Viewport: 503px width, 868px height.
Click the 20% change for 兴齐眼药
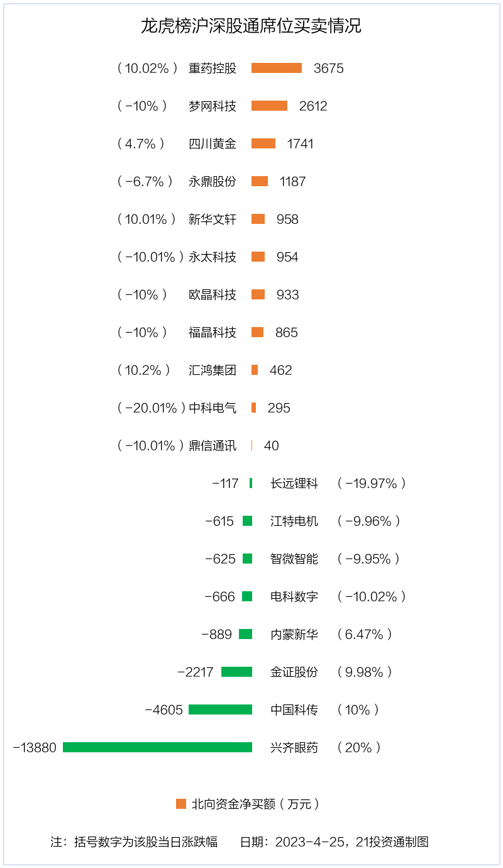[359, 747]
